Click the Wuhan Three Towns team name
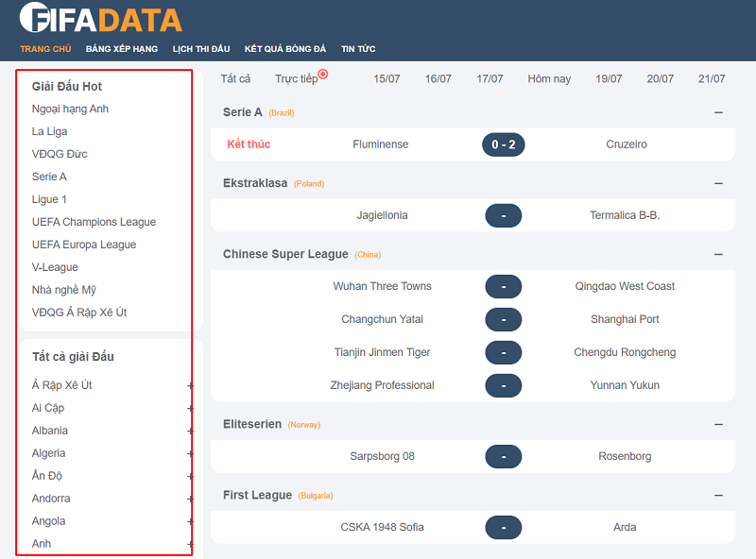Screen dimensions: 756x559 [383, 286]
